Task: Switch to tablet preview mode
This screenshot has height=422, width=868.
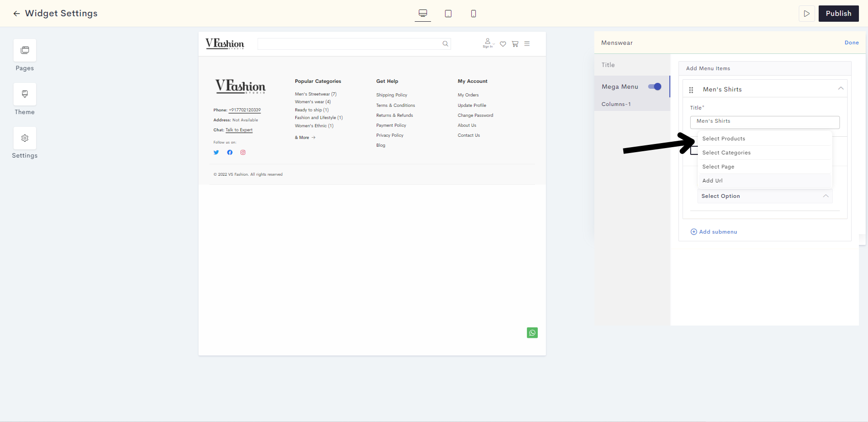Action: (448, 14)
